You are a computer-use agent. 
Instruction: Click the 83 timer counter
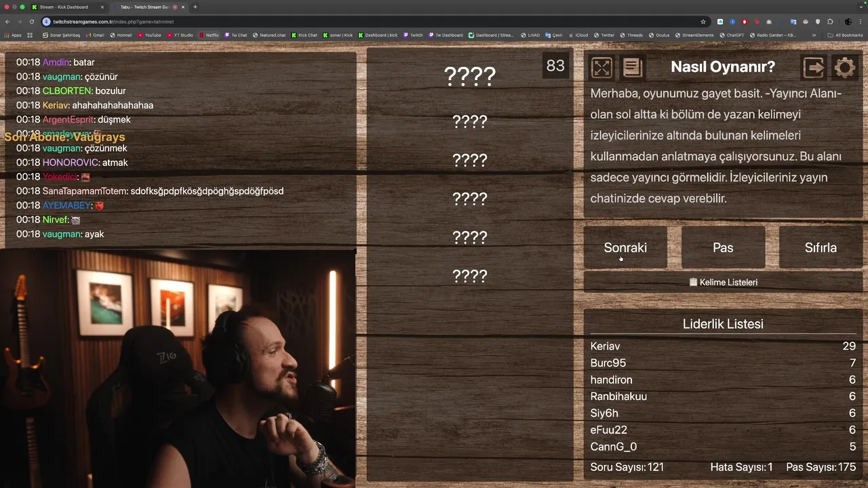(x=555, y=66)
